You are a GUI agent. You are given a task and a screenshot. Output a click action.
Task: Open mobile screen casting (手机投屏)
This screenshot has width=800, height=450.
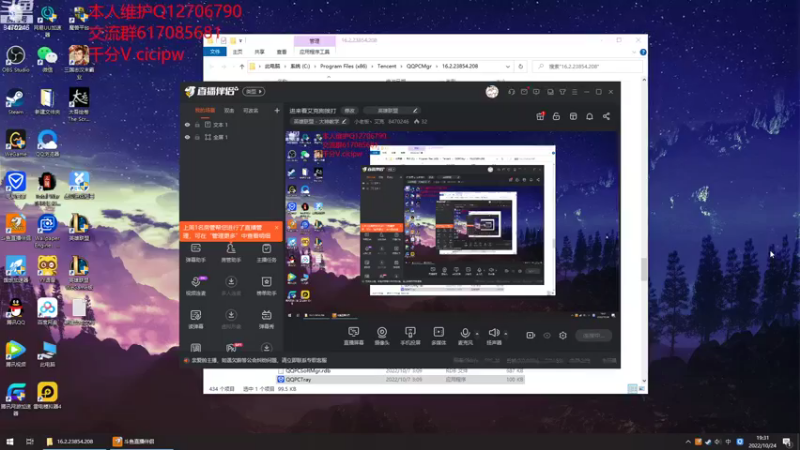click(410, 336)
